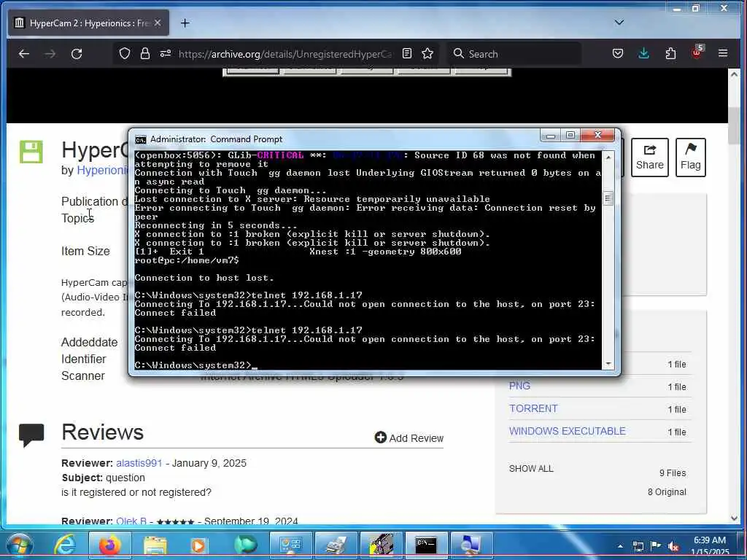This screenshot has height=560, width=747.
Task: Click SHOW ALL files link
Action: pos(531,469)
